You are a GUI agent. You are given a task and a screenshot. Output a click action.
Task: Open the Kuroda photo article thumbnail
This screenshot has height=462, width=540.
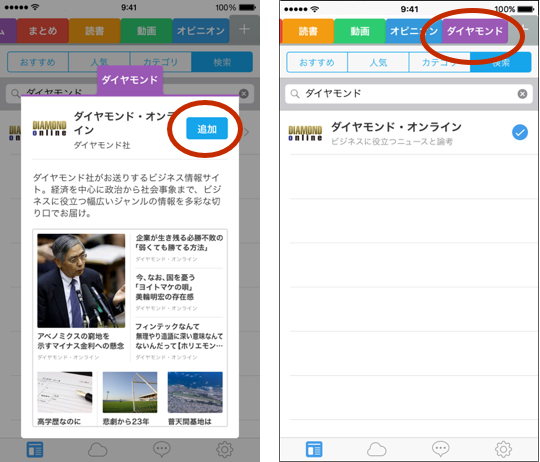[x=81, y=281]
